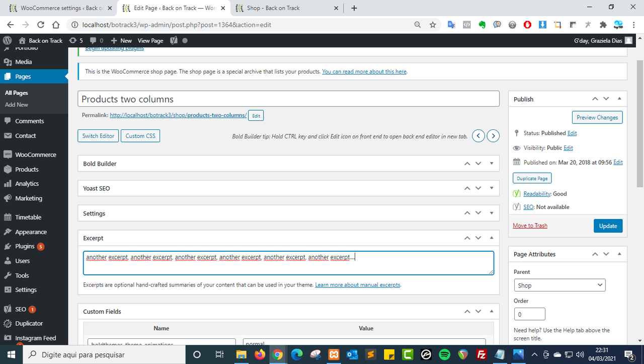This screenshot has width=644, height=364.
Task: Collapse the Publish box
Action: click(619, 99)
